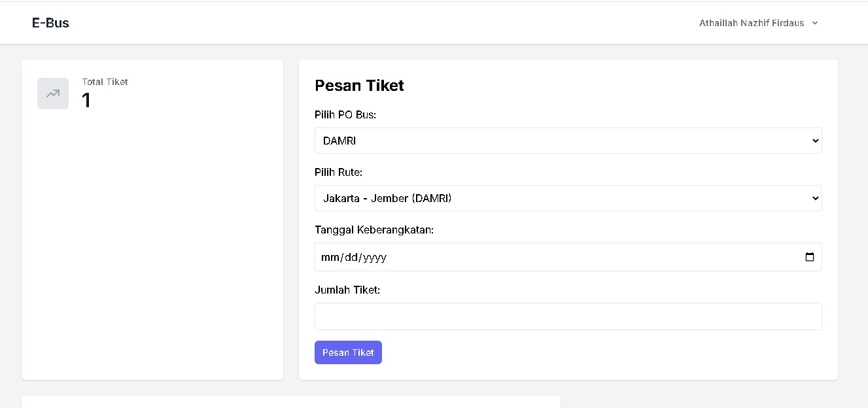Click the Total Tiket count number
Viewport: 868px width, 408px height.
point(86,101)
